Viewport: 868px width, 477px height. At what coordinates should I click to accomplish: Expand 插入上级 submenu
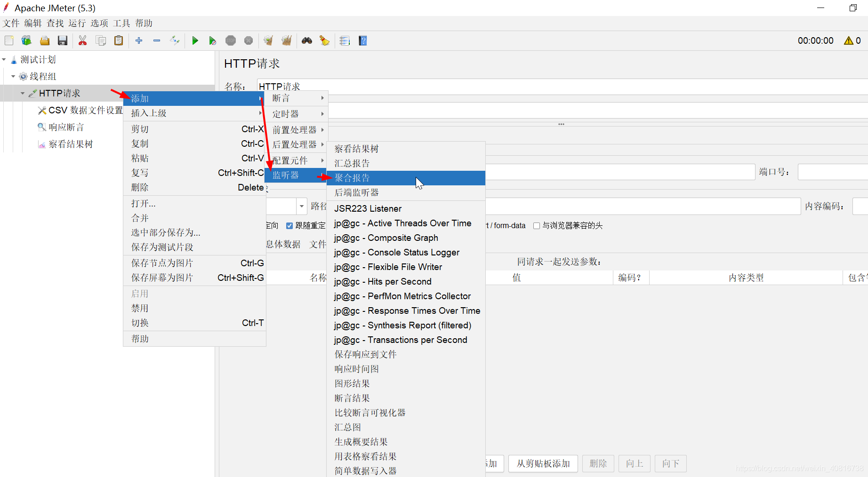pos(194,113)
